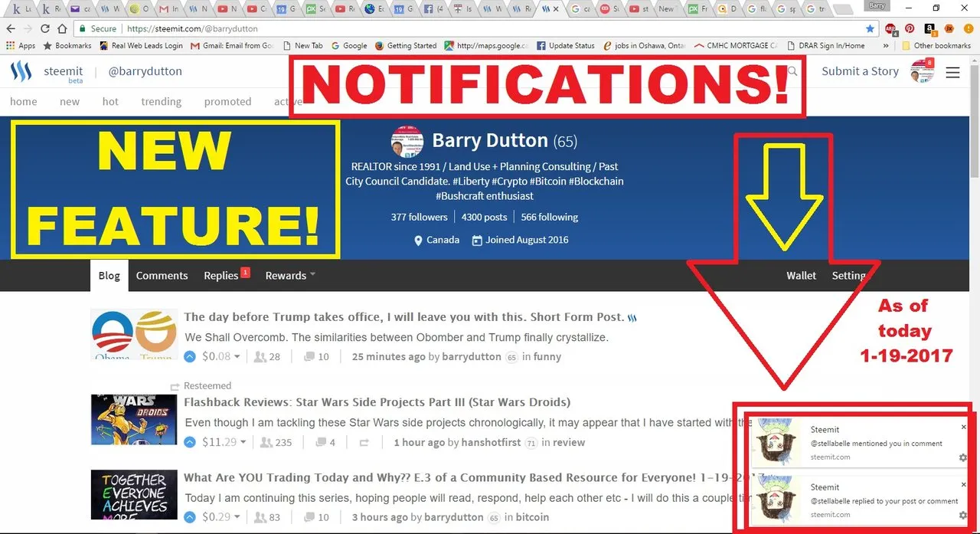Open the promoted posts menu item
Screen dimensions: 980x534
click(x=227, y=101)
